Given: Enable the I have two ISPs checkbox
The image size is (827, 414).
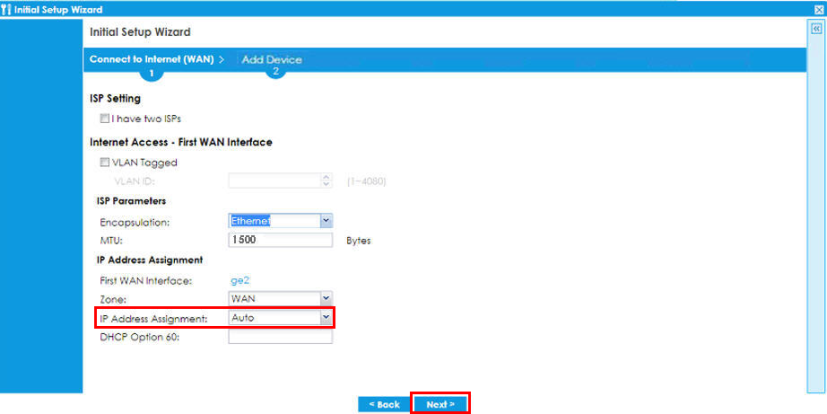Looking at the screenshot, I should click(x=104, y=118).
